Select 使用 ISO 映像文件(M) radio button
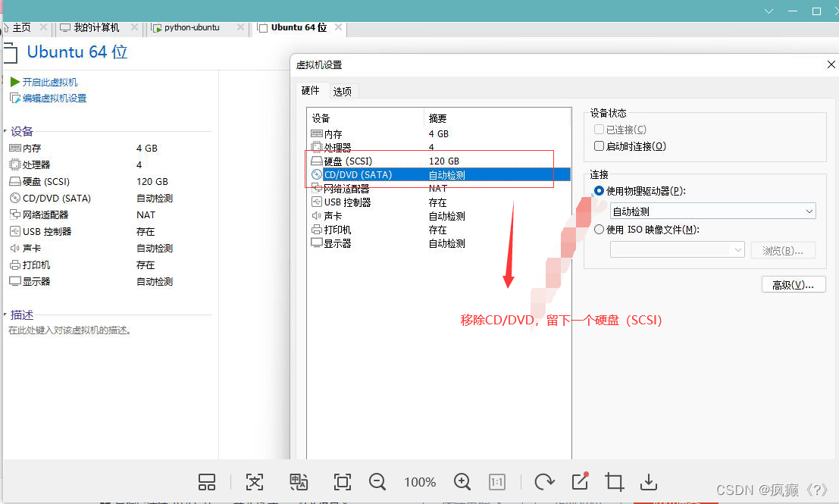 [x=600, y=230]
